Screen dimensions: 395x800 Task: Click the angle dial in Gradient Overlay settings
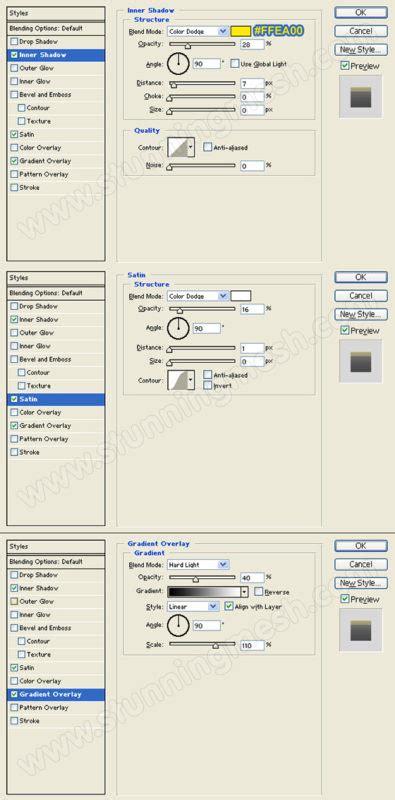(x=178, y=626)
